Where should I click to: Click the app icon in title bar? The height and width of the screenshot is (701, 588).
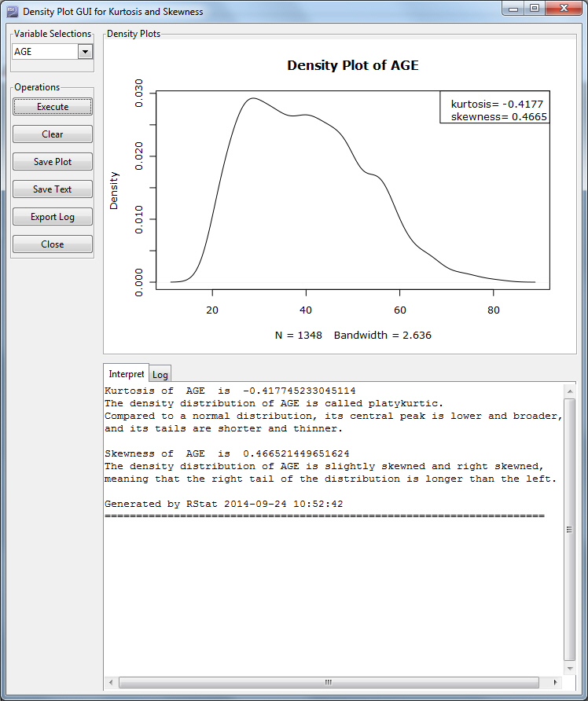[12, 11]
